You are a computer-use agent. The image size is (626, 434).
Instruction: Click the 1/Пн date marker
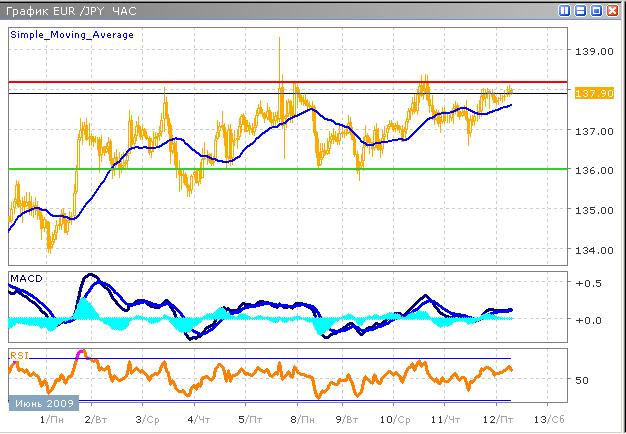pos(48,419)
